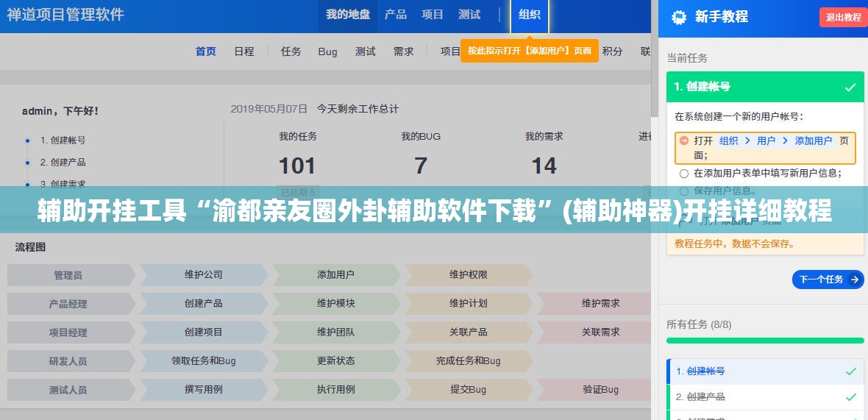Switch to the 测试 sub-navigation tab

[x=366, y=51]
